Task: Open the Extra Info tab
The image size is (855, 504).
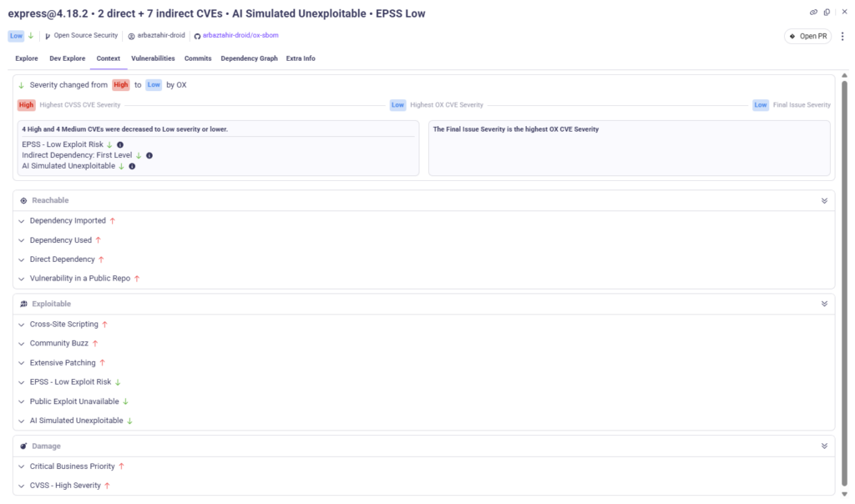Action: pyautogui.click(x=301, y=58)
